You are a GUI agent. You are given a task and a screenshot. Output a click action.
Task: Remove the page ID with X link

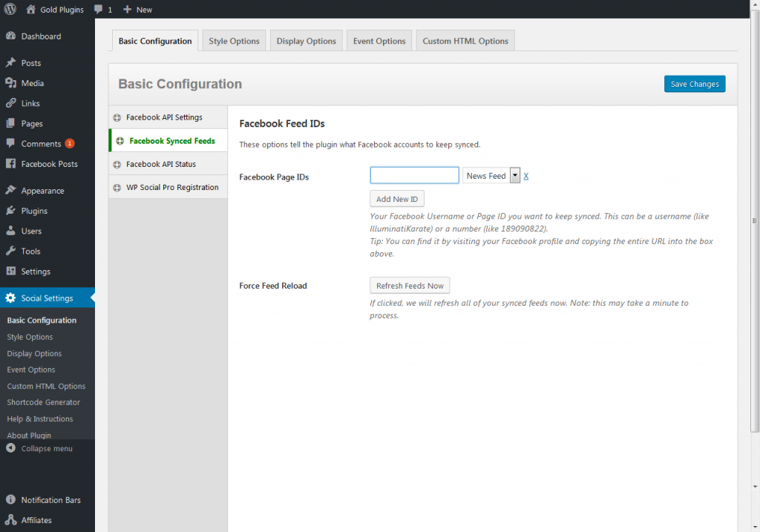click(526, 176)
